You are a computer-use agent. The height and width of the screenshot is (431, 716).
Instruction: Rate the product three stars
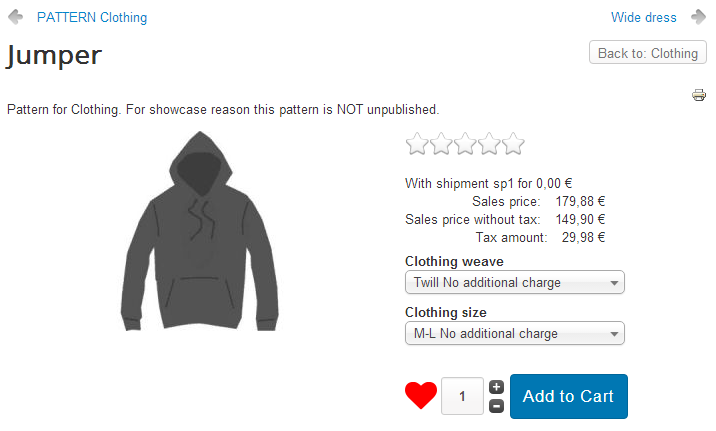click(465, 144)
